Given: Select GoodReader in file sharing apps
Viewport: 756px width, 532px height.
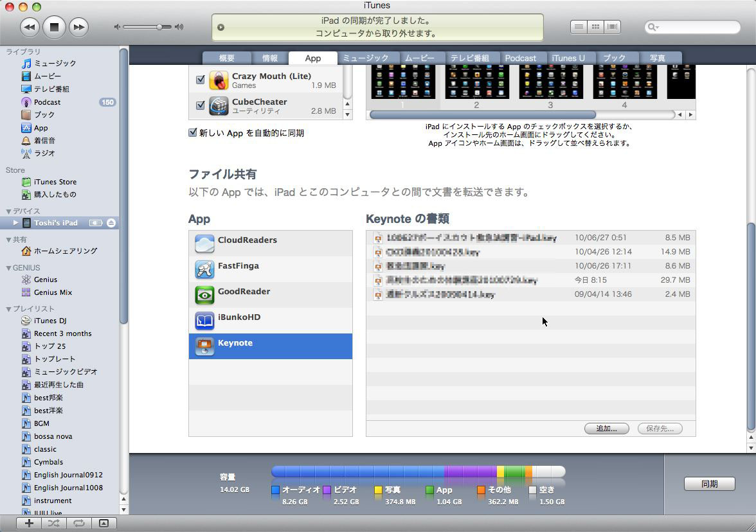Looking at the screenshot, I should coord(271,295).
